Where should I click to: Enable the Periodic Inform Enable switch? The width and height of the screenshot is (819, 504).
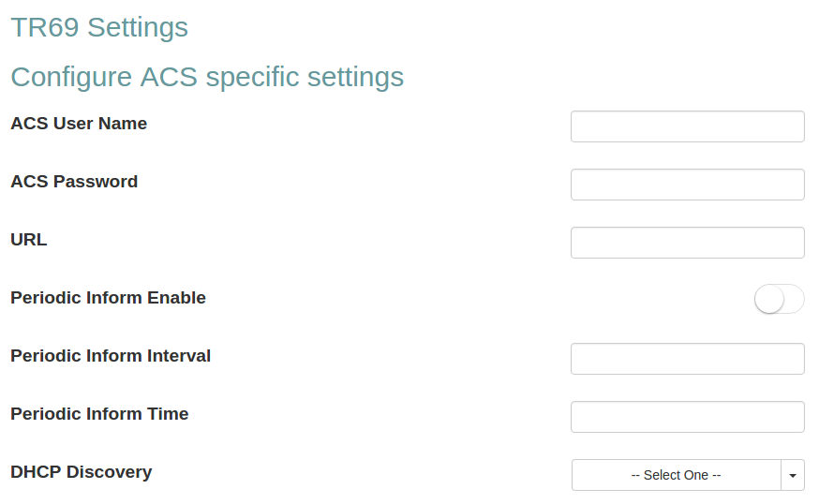pyautogui.click(x=779, y=300)
